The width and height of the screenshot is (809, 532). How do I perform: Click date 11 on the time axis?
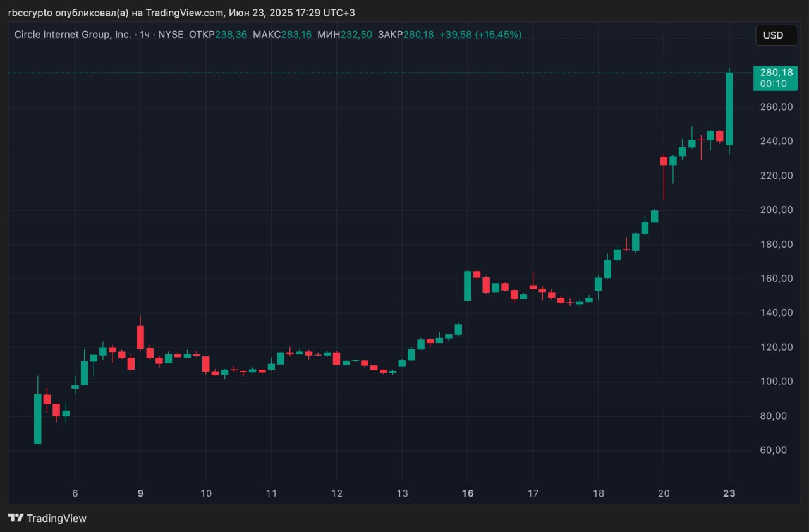[x=271, y=493]
